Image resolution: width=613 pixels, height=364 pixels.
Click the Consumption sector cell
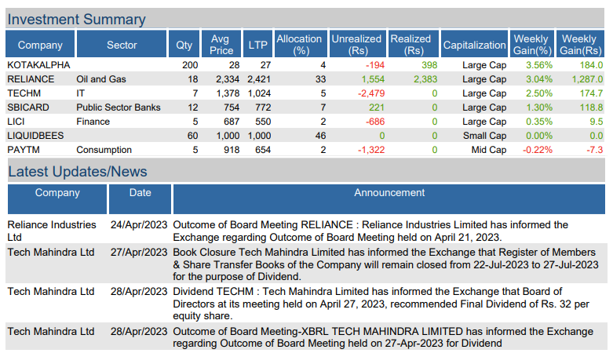104,150
